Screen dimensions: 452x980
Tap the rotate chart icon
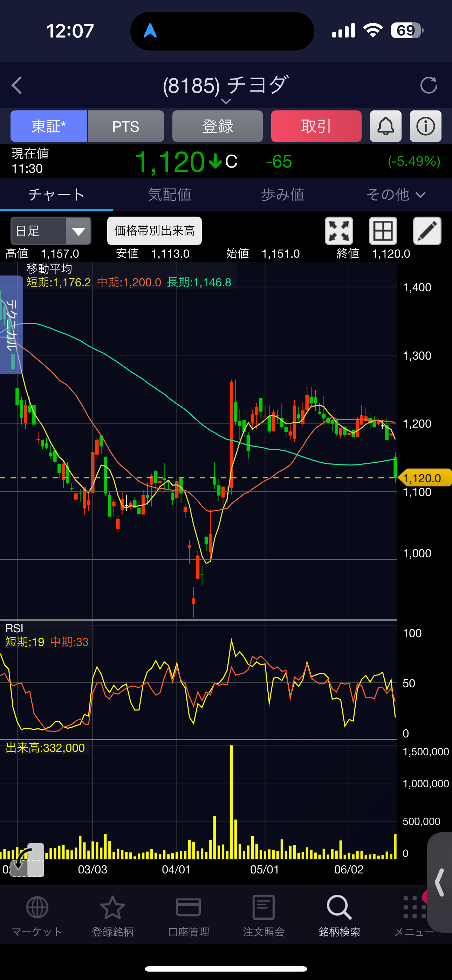coord(27,861)
